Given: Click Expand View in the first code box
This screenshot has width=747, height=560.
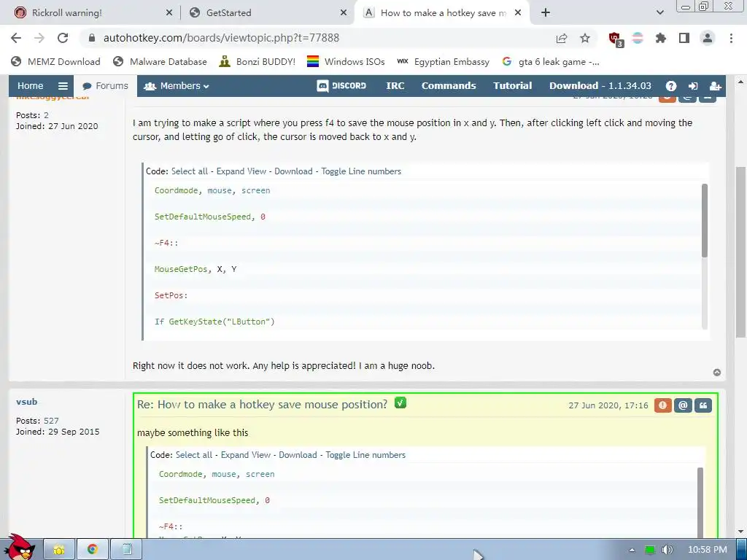Looking at the screenshot, I should 241,171.
